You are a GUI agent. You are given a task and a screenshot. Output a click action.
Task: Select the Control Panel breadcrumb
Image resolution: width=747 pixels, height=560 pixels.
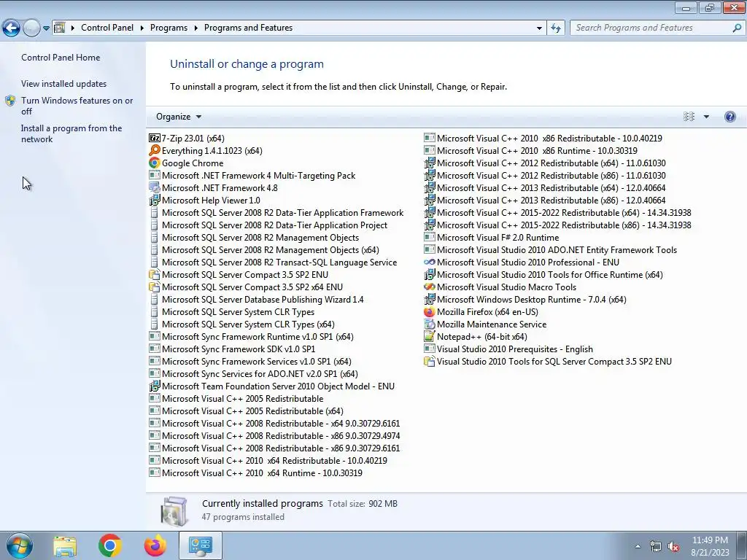(107, 28)
